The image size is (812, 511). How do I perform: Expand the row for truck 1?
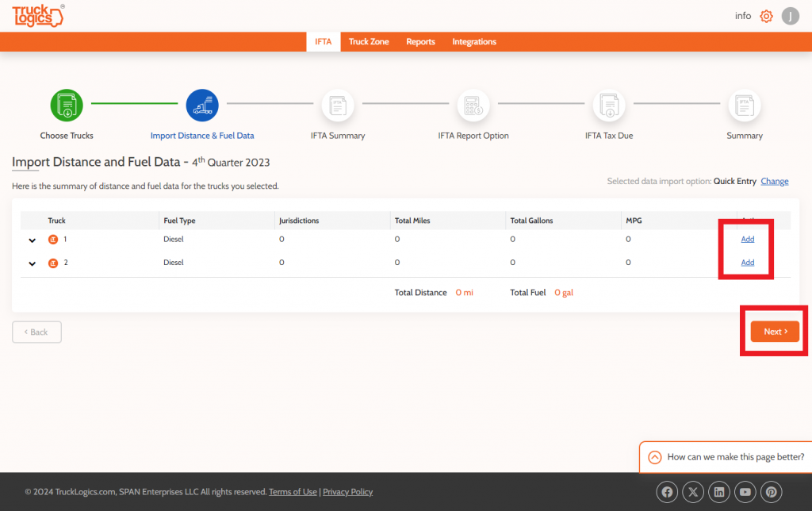pos(32,240)
